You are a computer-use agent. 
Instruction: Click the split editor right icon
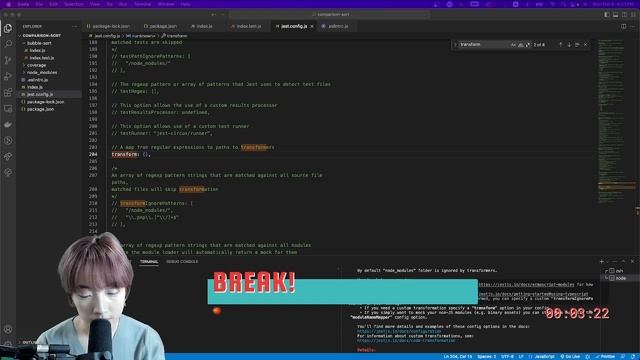pos(623,26)
